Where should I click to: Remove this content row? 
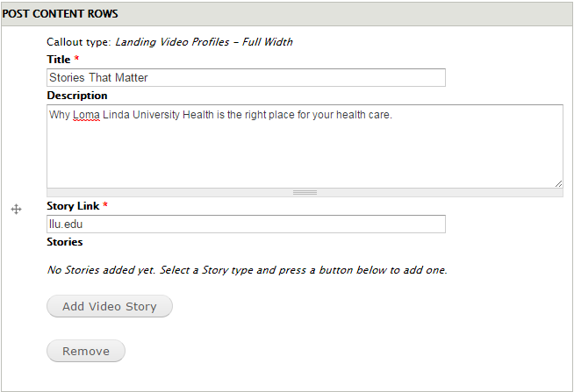click(x=86, y=351)
